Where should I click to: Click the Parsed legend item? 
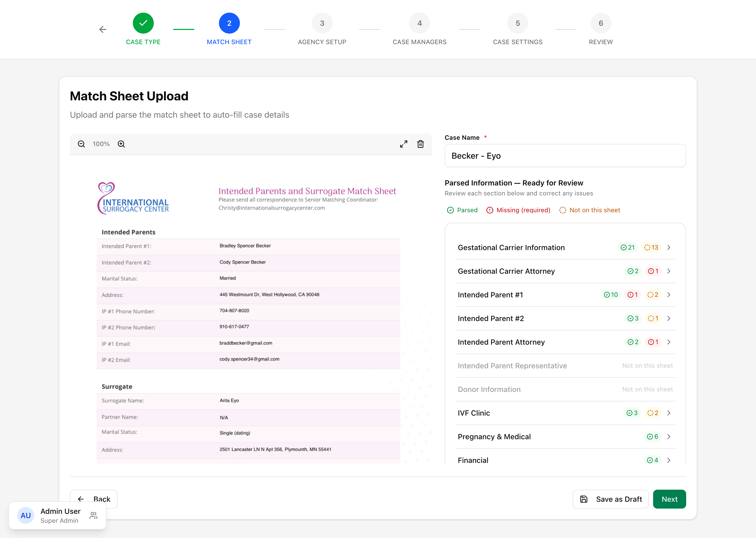pos(462,210)
